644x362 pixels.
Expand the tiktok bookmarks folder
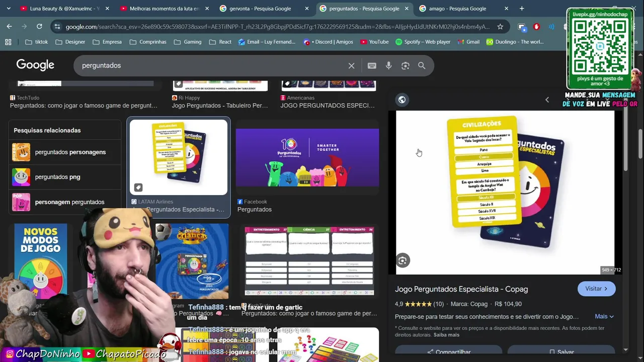tap(36, 42)
